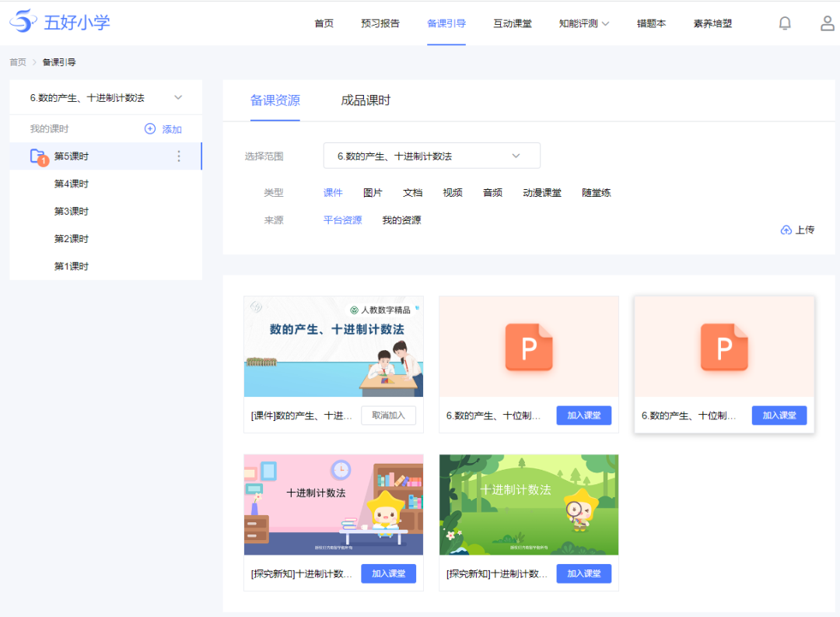Click the middle PowerPoint file icon
This screenshot has height=617, width=840.
click(529, 347)
